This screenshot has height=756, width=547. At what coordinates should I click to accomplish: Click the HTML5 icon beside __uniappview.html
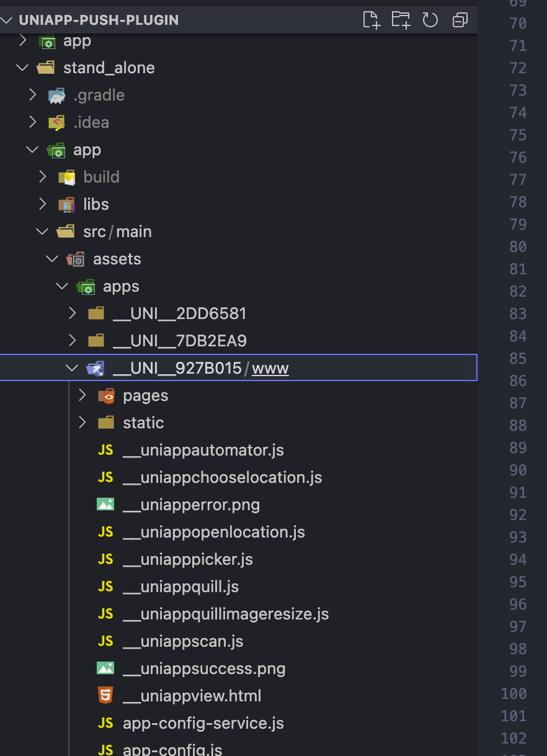click(105, 696)
